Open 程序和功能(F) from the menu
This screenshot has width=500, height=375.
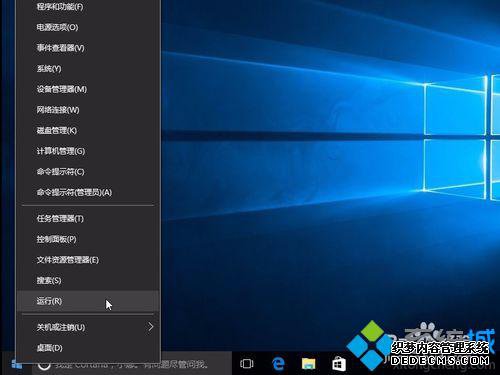(88, 7)
